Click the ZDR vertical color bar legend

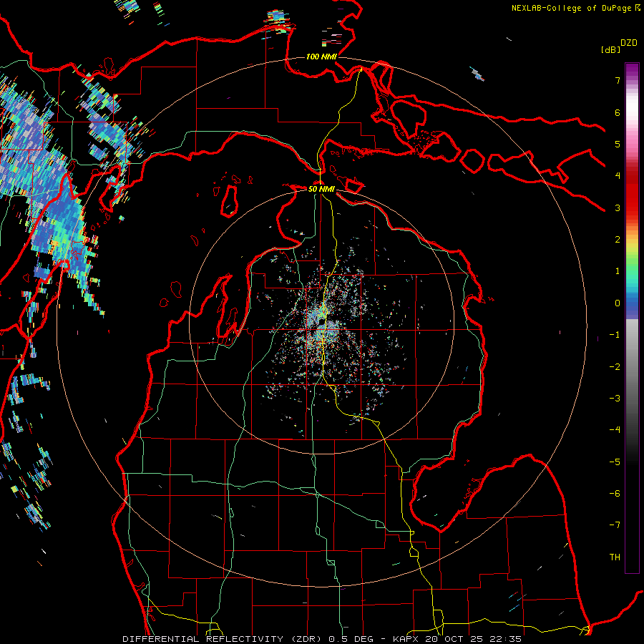(632, 318)
